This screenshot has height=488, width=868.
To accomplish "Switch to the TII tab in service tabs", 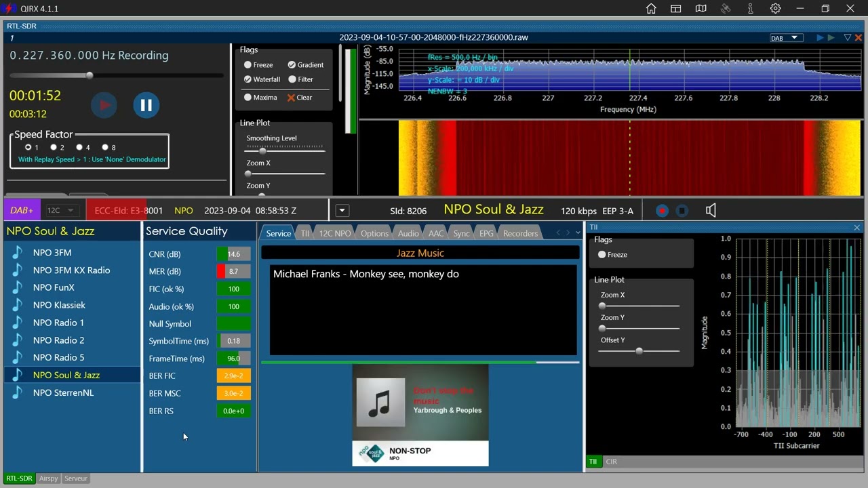I will 305,233.
